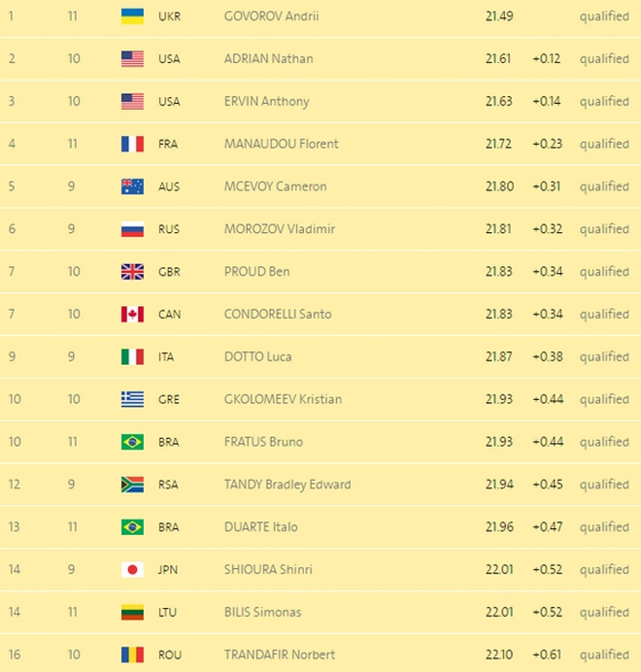The image size is (641, 672).
Task: Click the Russian flag beside RUS
Action: [132, 229]
